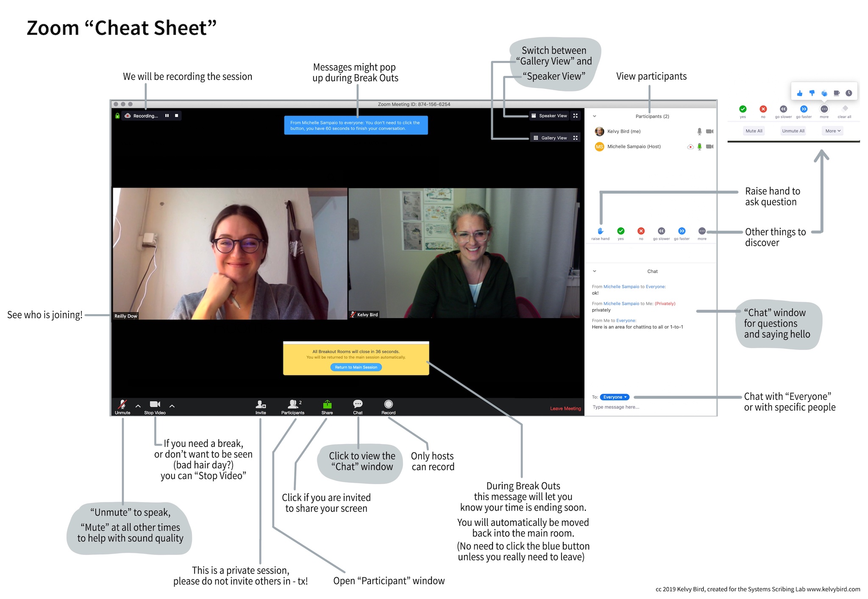
Task: Click the 'go faster' feedback icon
Action: coord(682,231)
